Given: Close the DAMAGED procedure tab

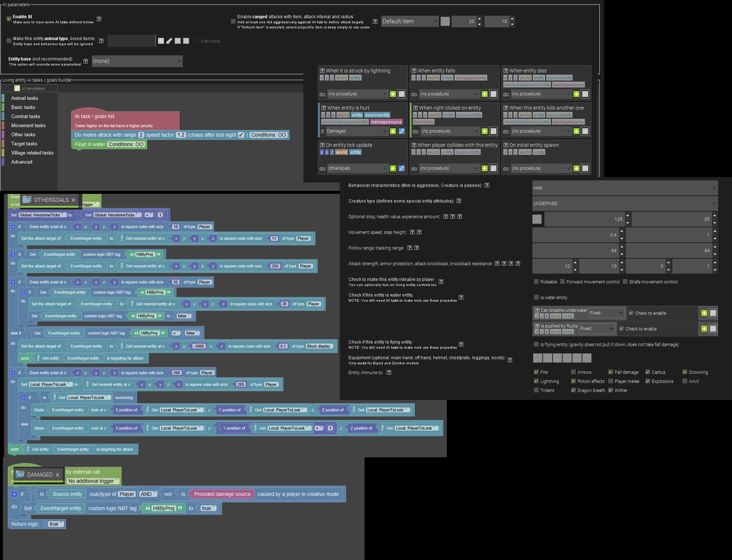Looking at the screenshot, I should click(58, 475).
